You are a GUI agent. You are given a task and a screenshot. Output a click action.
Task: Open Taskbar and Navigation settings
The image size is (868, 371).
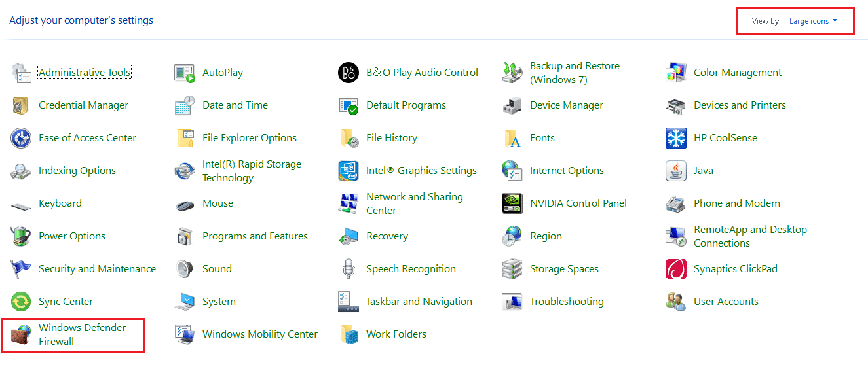[419, 302]
